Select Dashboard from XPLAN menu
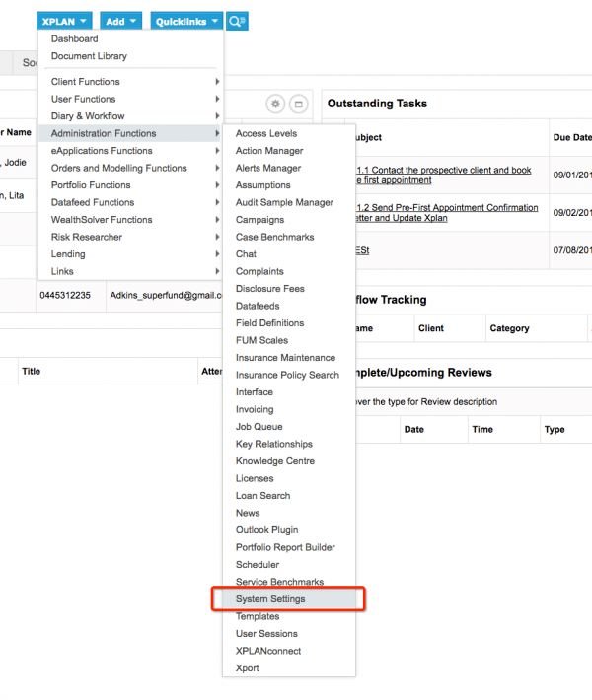Image resolution: width=592 pixels, height=700 pixels. [74, 38]
